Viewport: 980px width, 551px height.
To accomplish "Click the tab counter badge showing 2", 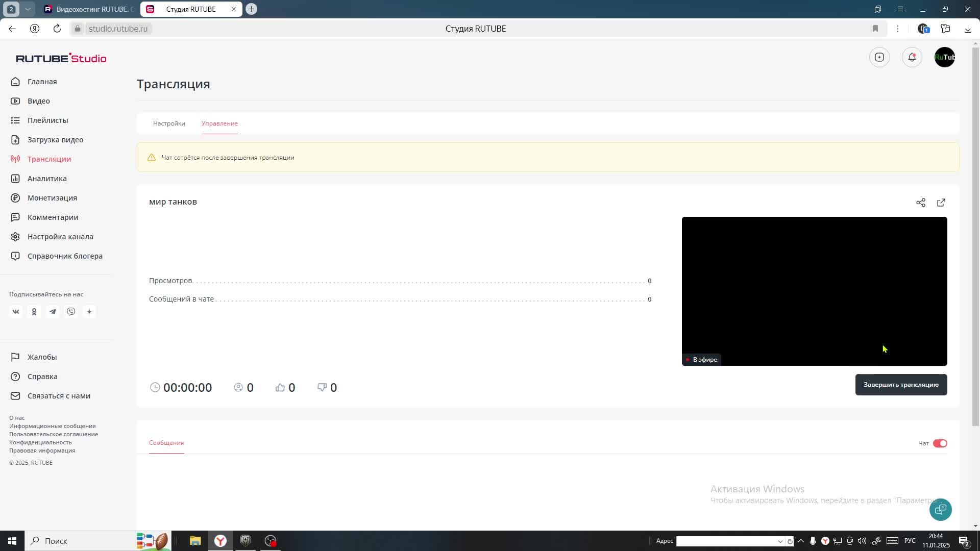I will tap(11, 9).
